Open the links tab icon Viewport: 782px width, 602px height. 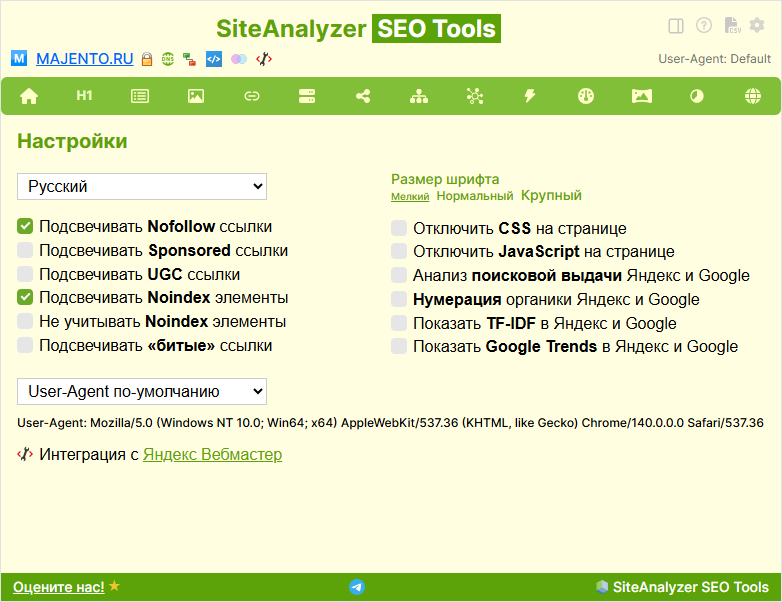click(x=251, y=96)
